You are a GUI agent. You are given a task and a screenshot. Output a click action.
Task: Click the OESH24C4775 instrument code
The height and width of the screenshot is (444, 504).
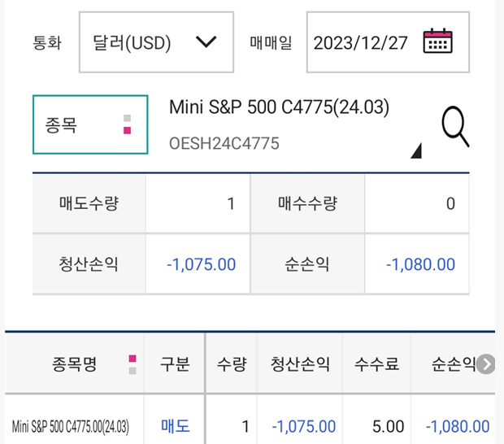pos(224,143)
